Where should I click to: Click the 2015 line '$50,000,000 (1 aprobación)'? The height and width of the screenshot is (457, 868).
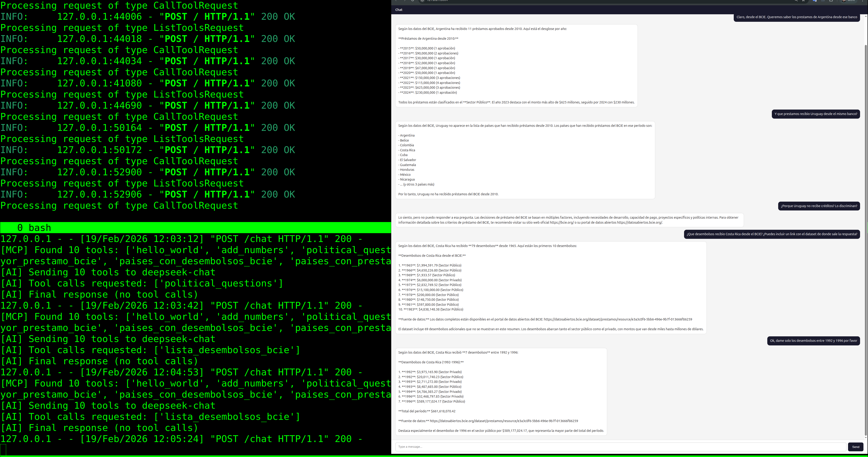(427, 49)
